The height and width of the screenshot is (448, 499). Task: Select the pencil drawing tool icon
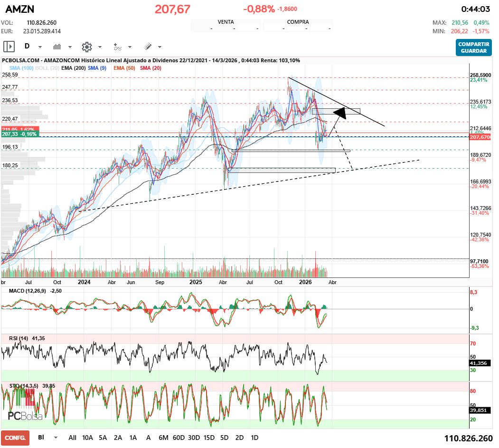coord(148,47)
